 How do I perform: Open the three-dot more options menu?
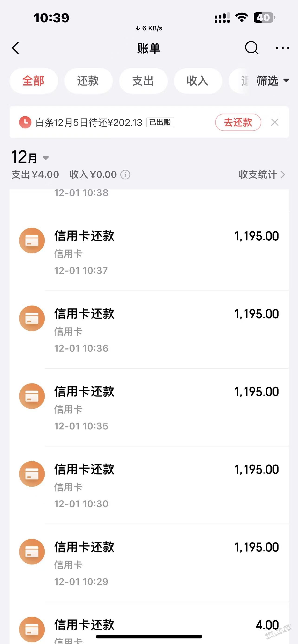pyautogui.click(x=282, y=48)
